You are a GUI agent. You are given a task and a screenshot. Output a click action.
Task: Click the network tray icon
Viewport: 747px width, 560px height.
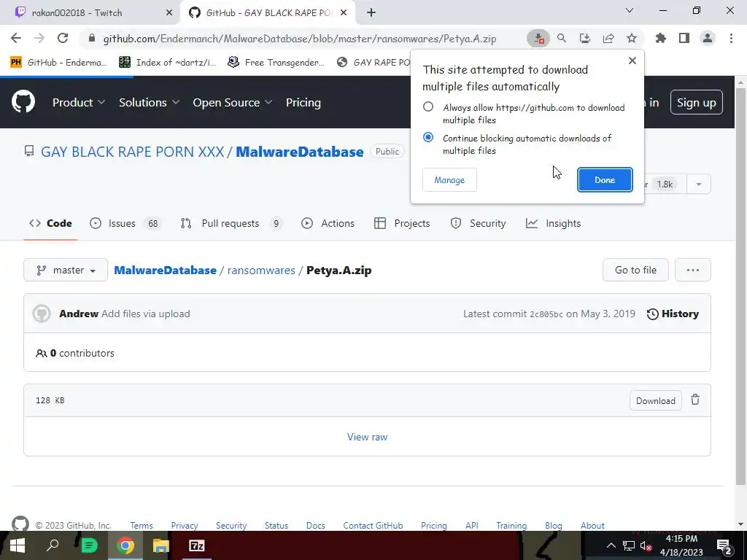tap(628, 545)
